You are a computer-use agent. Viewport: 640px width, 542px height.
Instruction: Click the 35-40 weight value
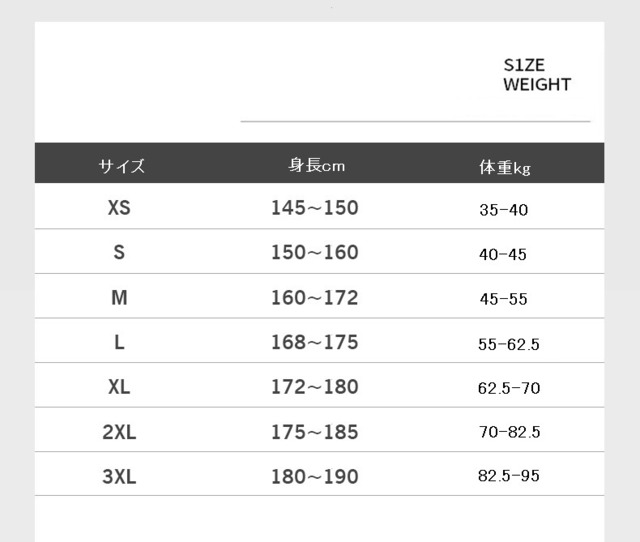coord(504,210)
